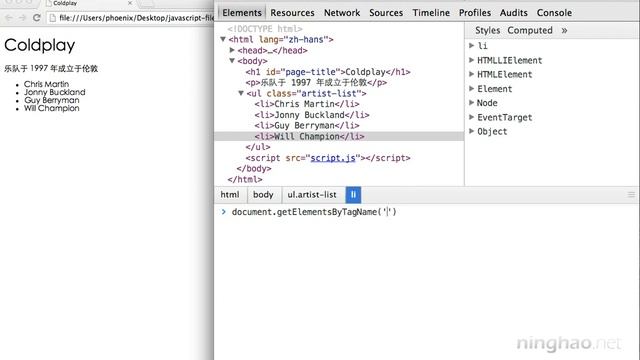This screenshot has height=360, width=640.
Task: Select the DOCTYPE html line
Action: [264, 29]
